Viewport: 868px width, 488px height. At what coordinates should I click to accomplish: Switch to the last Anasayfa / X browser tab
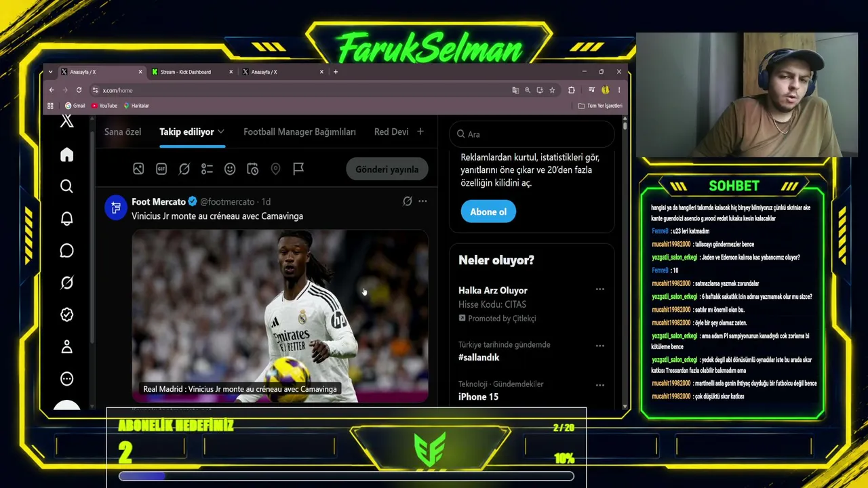(x=283, y=72)
